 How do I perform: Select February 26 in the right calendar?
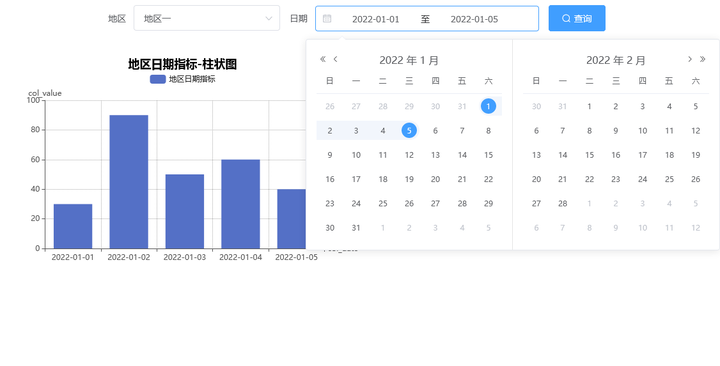(x=696, y=180)
